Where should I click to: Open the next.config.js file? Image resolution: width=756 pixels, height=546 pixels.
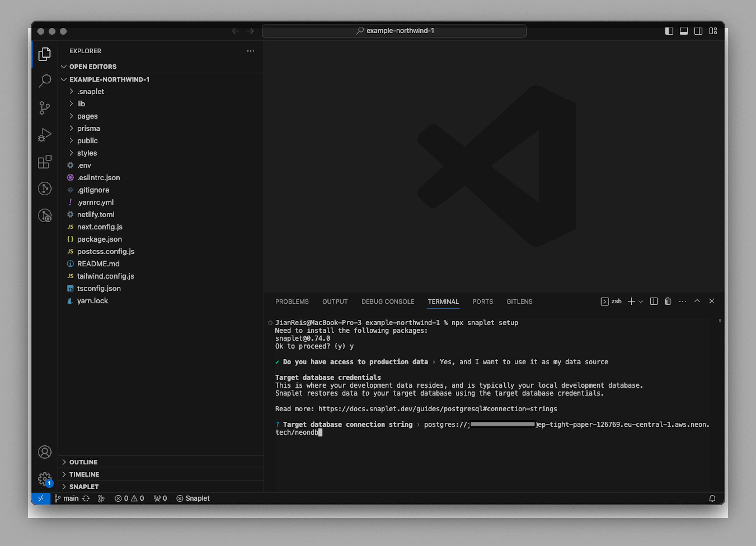coord(161,227)
